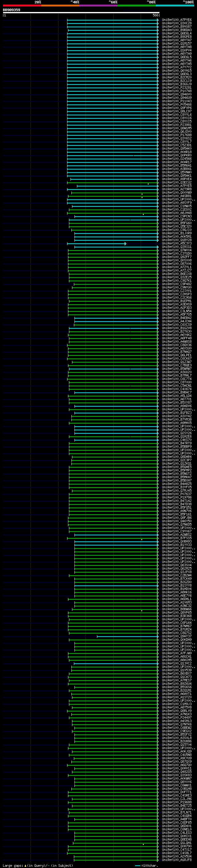Open hit UniRef100_Q1M157

coord(177,43)
